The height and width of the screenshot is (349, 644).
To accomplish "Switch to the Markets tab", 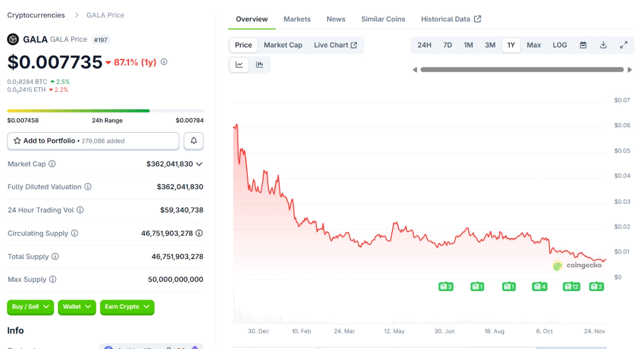I will pos(297,19).
